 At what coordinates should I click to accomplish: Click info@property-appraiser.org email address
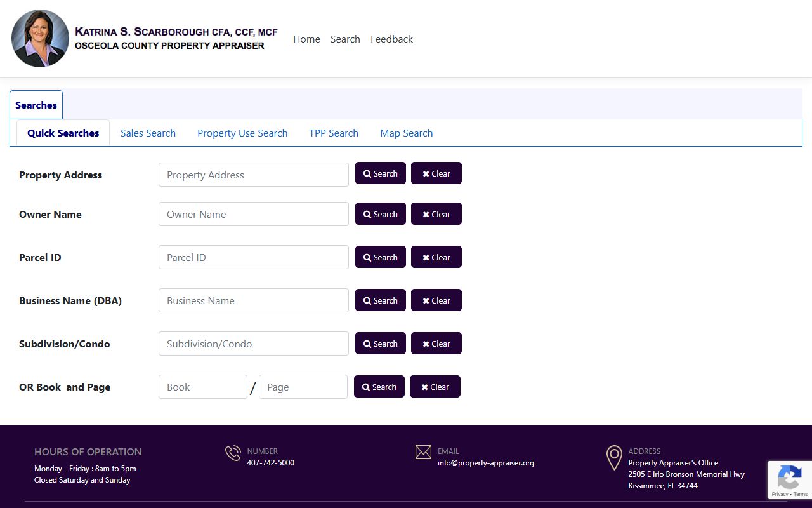click(x=486, y=463)
